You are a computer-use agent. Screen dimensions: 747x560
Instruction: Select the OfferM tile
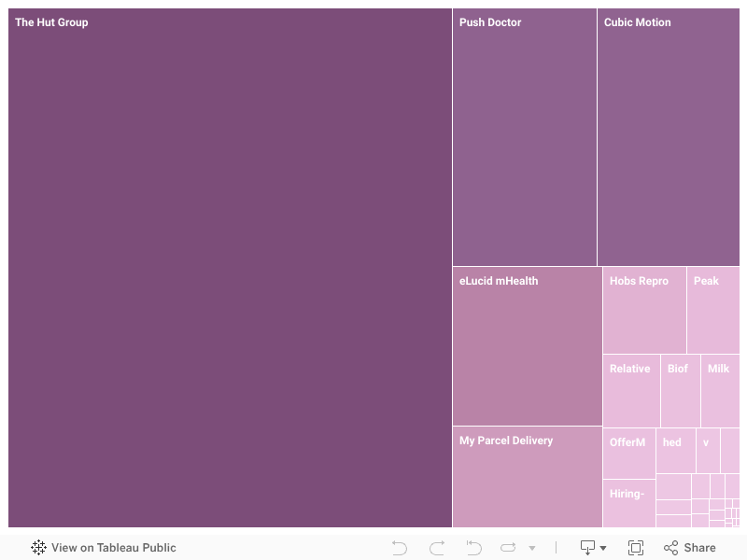click(629, 454)
